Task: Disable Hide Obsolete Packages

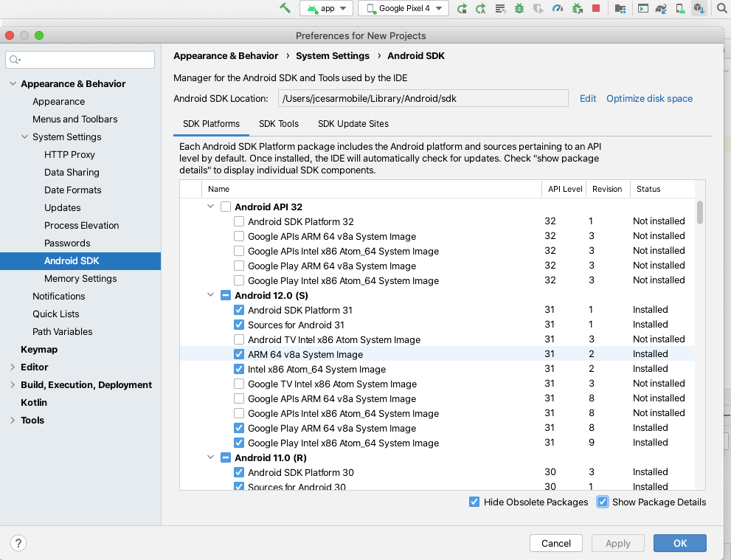Action: tap(474, 502)
